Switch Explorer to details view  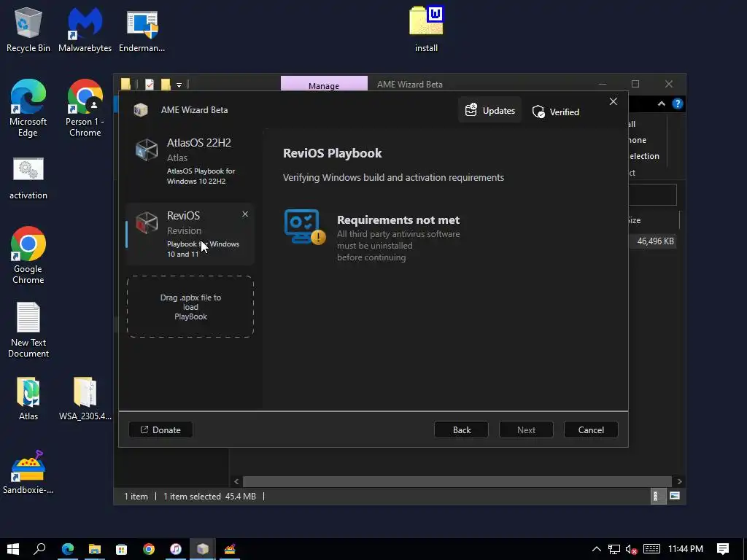coord(658,496)
